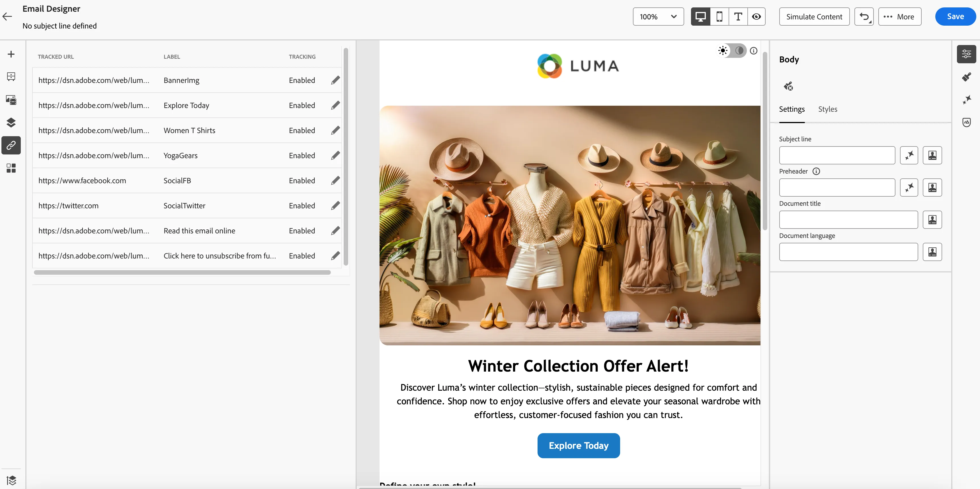Image resolution: width=980 pixels, height=489 pixels.
Task: Click the Subject line input field
Action: coord(837,155)
